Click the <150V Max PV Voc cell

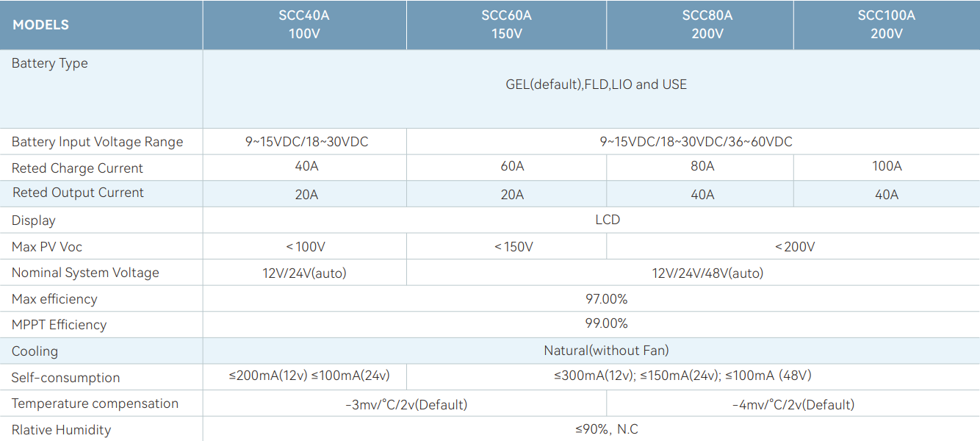[x=506, y=246]
